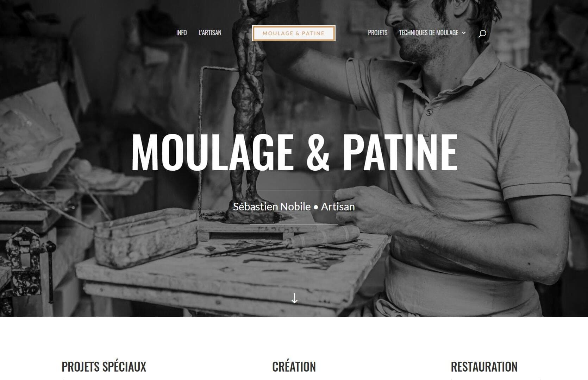The height and width of the screenshot is (380, 588).
Task: Select the TECHNIQUES DE MOULAGE menu
Action: click(x=429, y=33)
